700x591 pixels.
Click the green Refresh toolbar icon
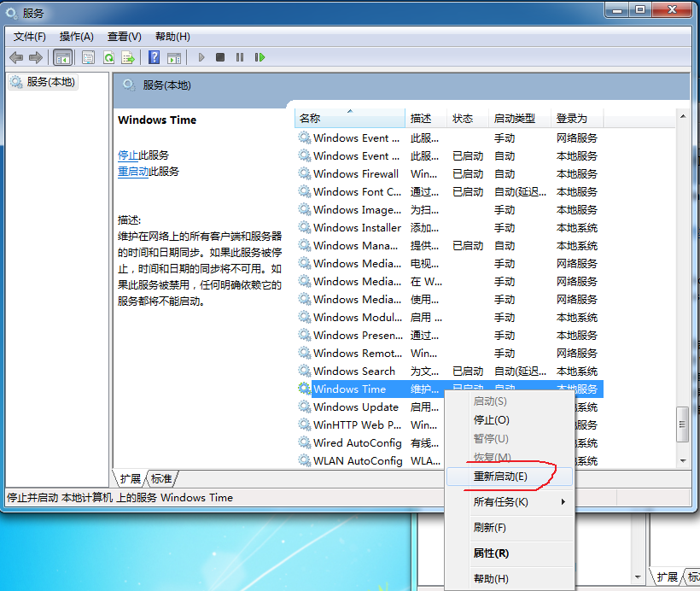[108, 57]
